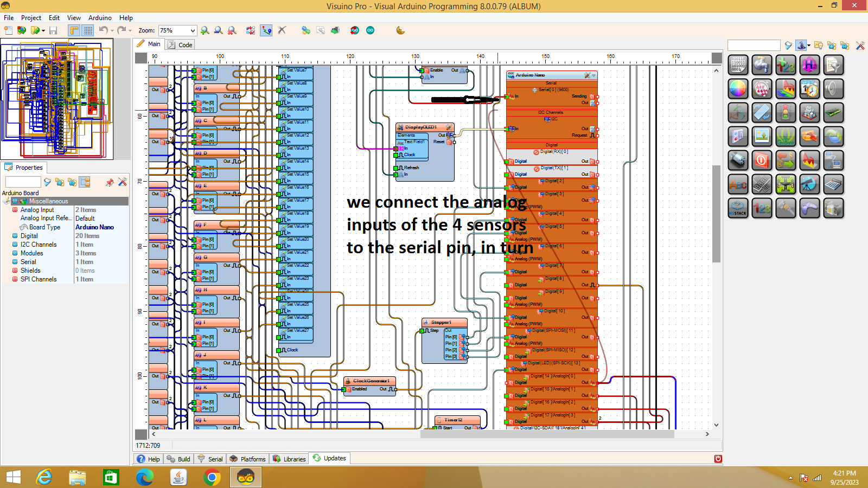Open the Build bottom tab
868x488 pixels.
(178, 459)
